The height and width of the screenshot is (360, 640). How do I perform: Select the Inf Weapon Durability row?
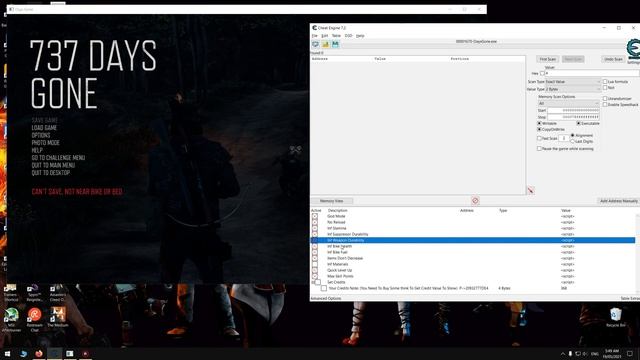(x=473, y=240)
